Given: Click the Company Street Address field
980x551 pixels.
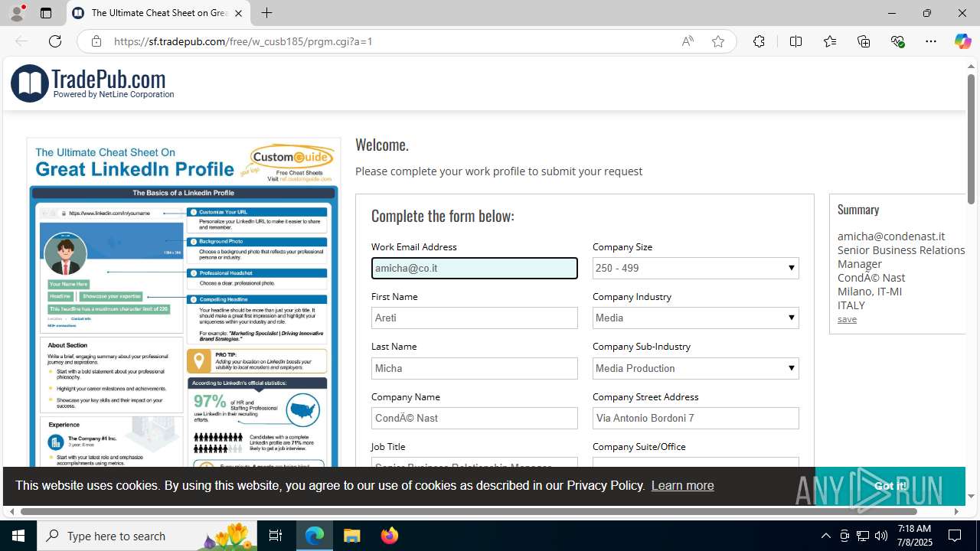Looking at the screenshot, I should pos(696,418).
